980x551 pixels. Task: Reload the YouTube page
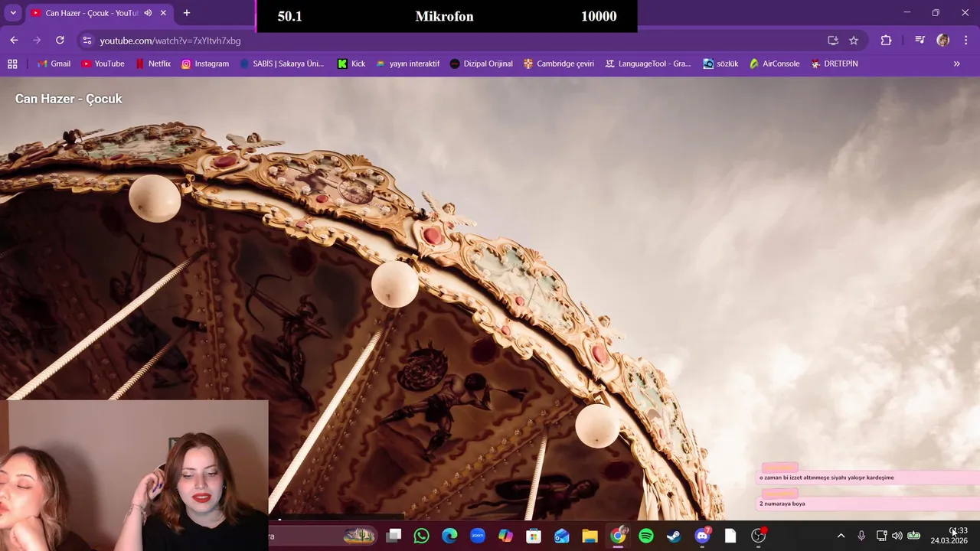[x=60, y=40]
